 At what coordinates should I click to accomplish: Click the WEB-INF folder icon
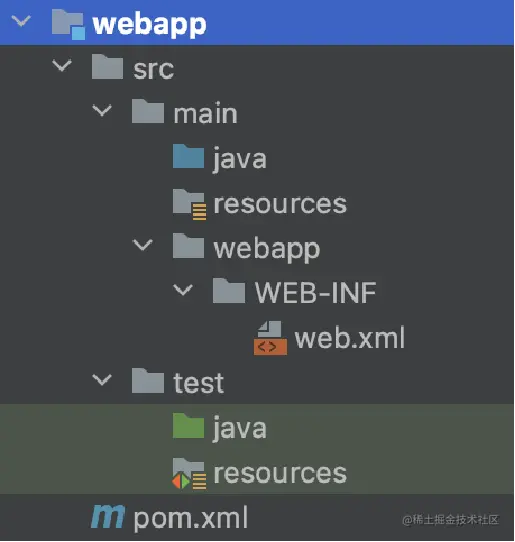(229, 291)
